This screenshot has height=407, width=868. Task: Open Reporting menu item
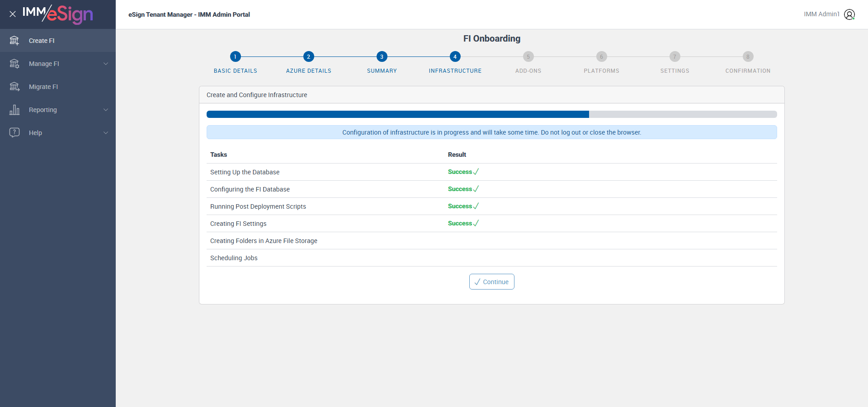pos(58,110)
